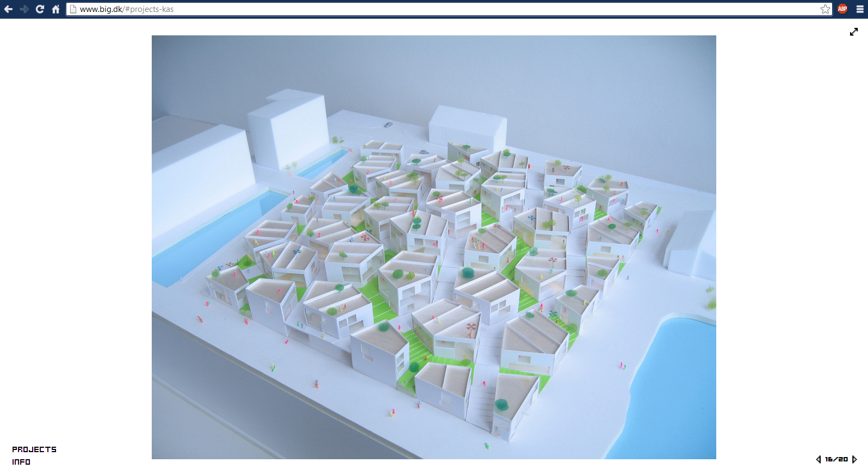Viewport: 868px width, 475px height.
Task: Click the 16/20 image counter
Action: [x=836, y=459]
